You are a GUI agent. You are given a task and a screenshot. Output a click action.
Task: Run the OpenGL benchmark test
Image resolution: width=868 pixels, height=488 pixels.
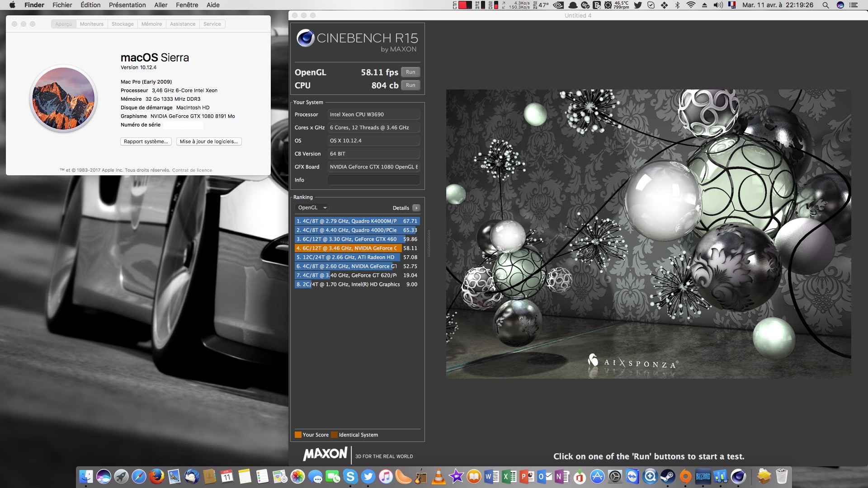coord(410,72)
